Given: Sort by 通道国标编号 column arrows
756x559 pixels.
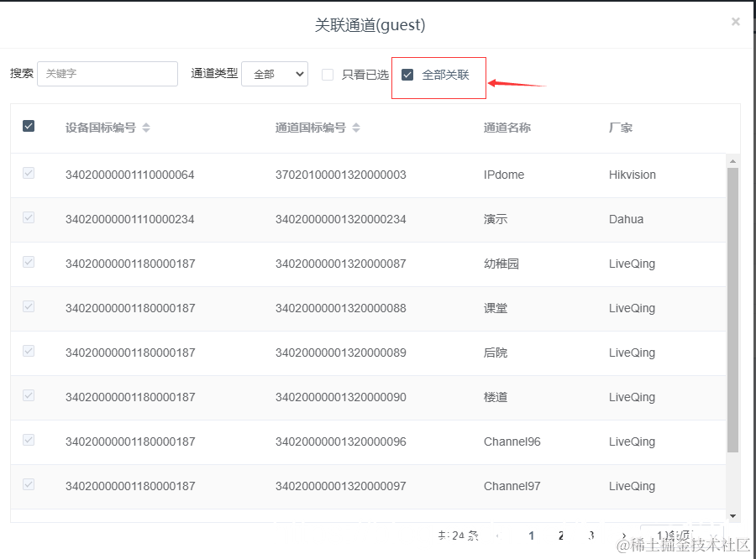Looking at the screenshot, I should pos(356,128).
